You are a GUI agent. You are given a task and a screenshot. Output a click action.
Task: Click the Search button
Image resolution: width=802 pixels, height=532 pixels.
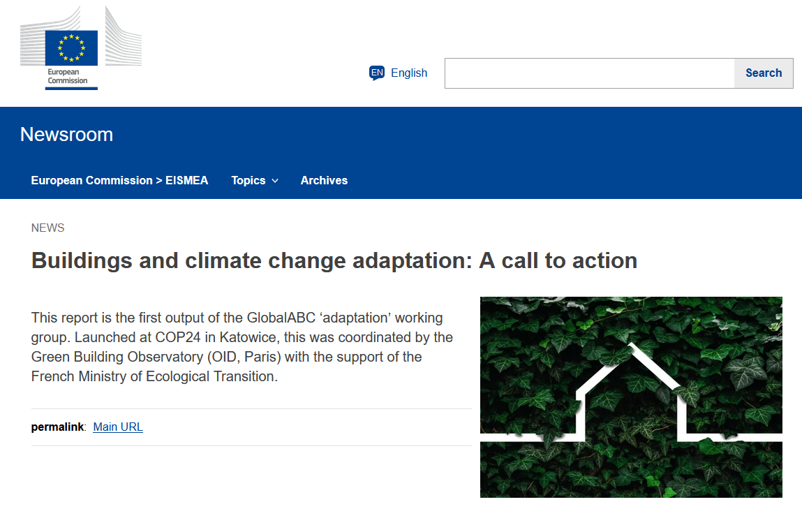point(764,73)
